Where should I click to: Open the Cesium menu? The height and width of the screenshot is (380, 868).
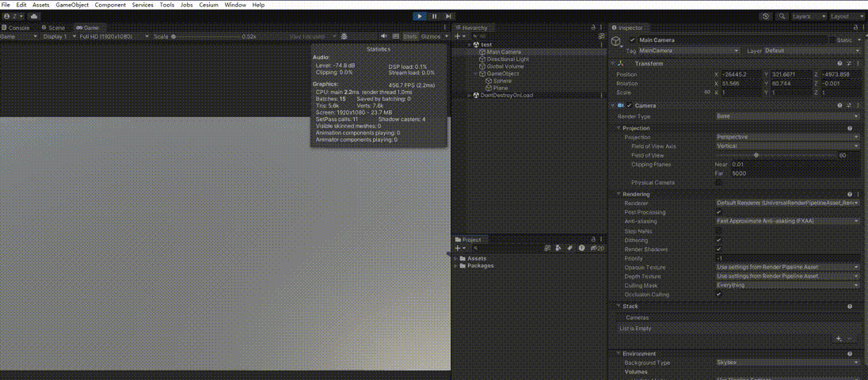209,5
